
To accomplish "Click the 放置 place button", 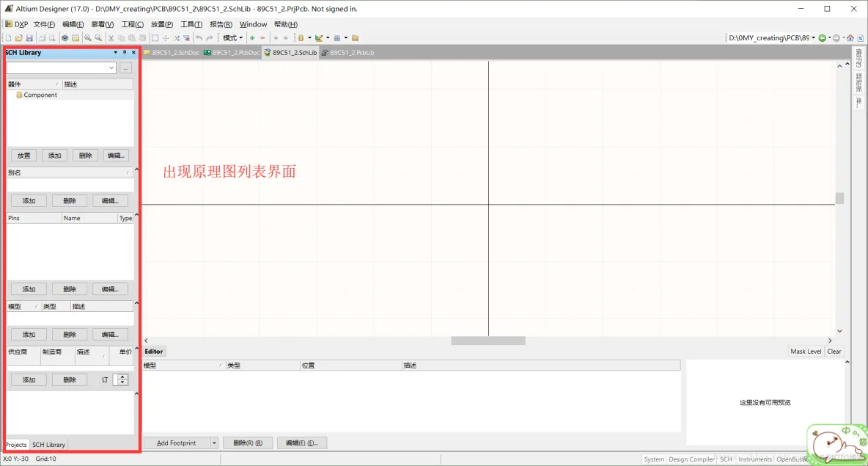I will point(23,156).
